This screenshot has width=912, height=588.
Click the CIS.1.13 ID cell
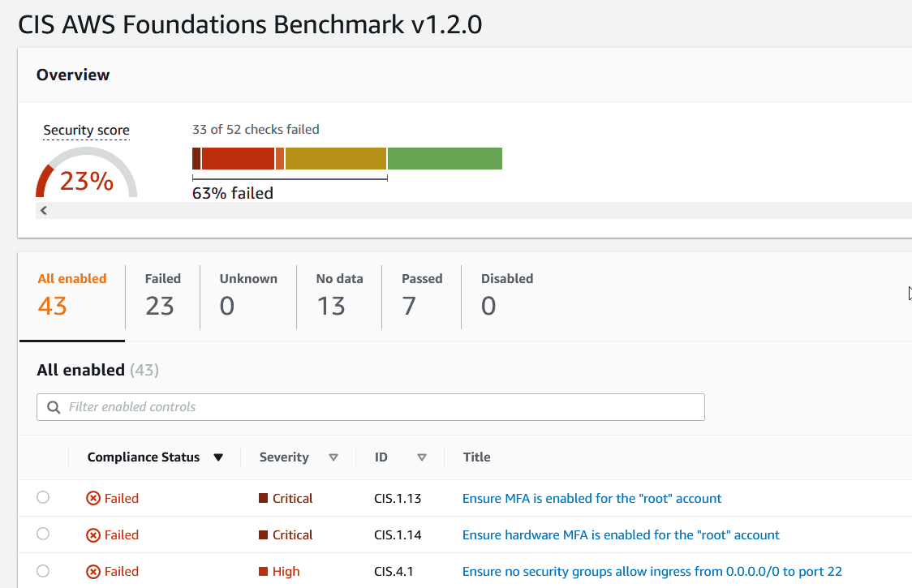click(398, 499)
